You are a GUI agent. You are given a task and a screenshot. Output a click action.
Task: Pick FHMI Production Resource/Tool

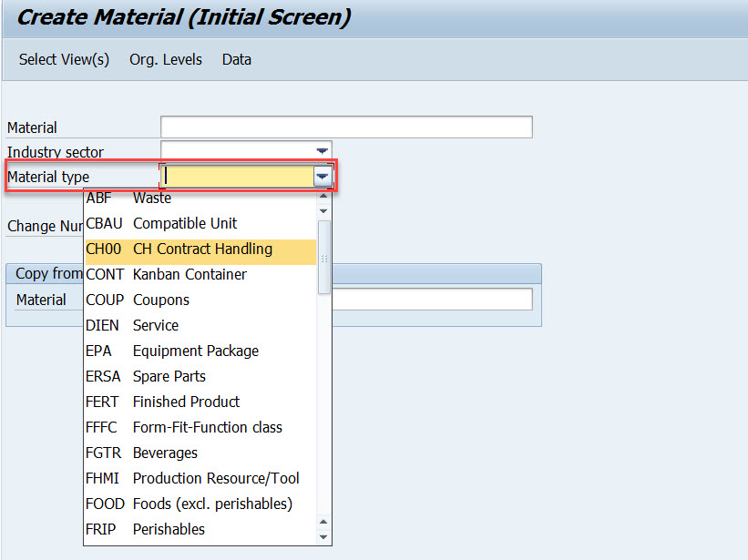200,478
